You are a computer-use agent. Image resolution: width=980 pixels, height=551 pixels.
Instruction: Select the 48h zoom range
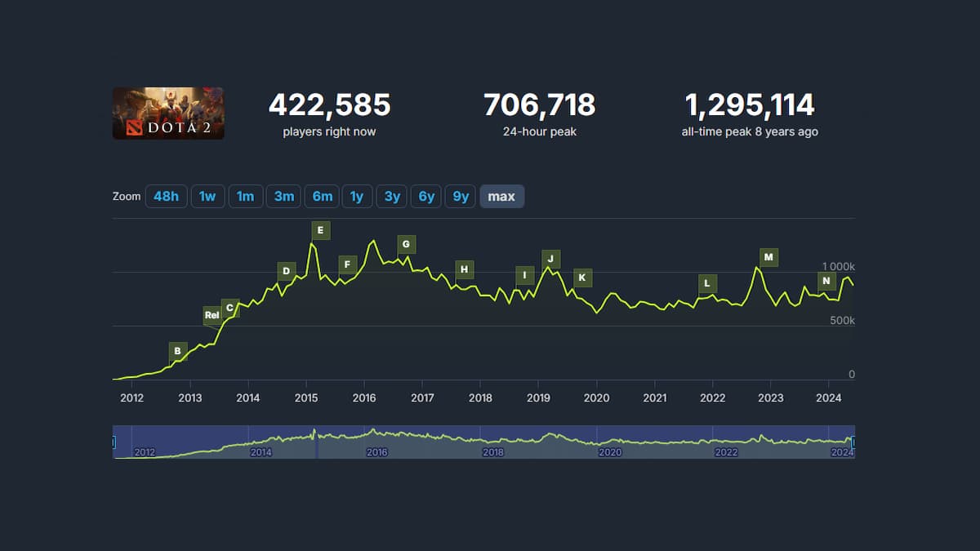coord(166,197)
